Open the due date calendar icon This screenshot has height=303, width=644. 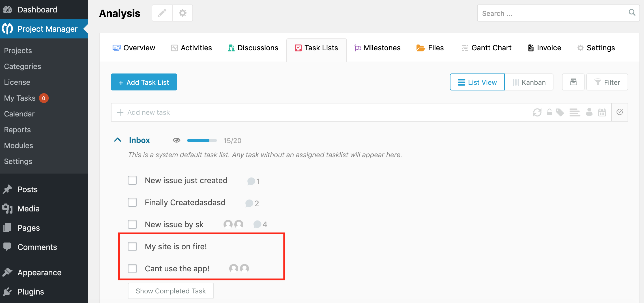point(602,112)
